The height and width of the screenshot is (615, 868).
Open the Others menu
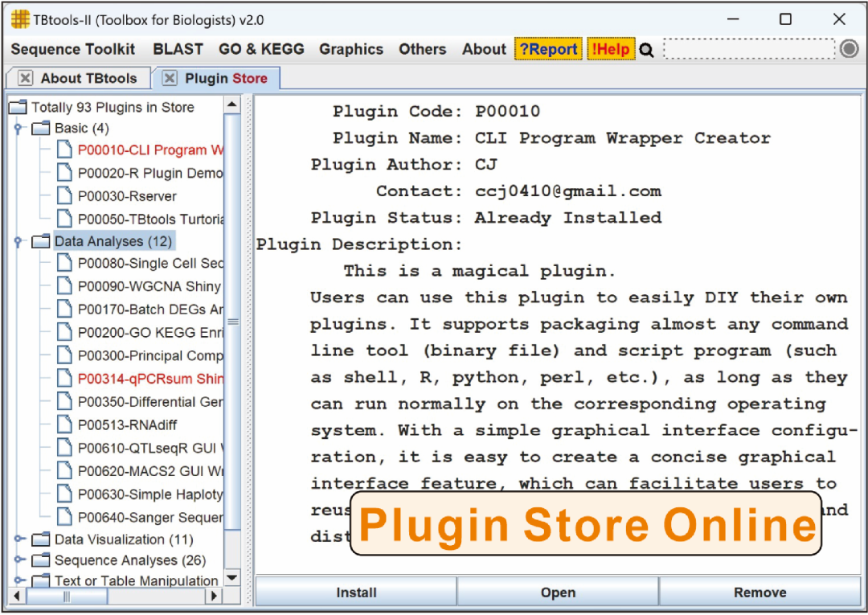(x=423, y=49)
